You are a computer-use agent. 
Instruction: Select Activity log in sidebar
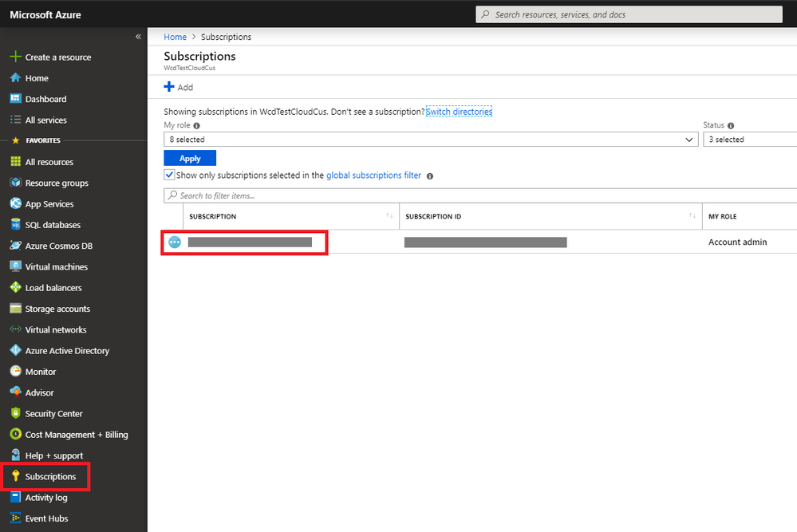point(46,498)
